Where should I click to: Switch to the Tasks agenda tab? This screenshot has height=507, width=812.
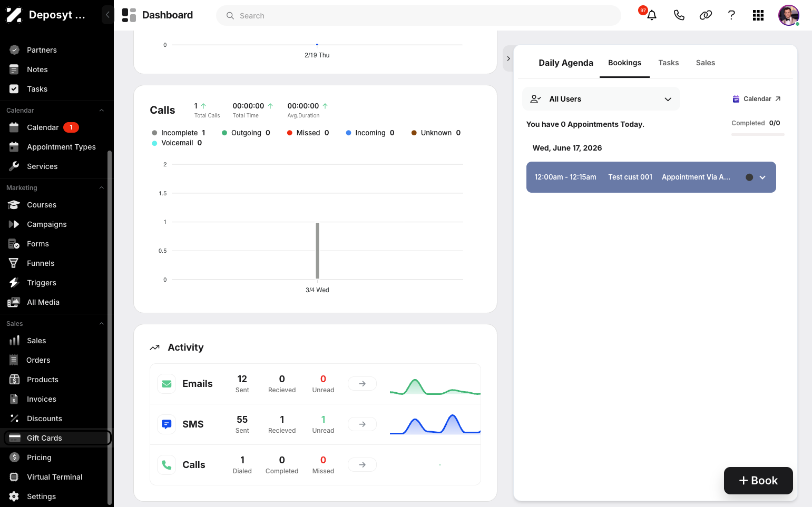668,63
